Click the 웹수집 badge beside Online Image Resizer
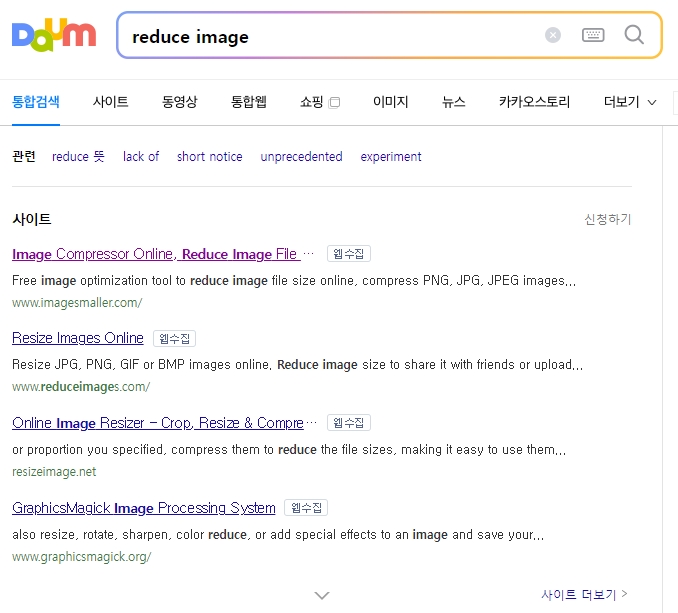The height and width of the screenshot is (613, 678). point(349,422)
